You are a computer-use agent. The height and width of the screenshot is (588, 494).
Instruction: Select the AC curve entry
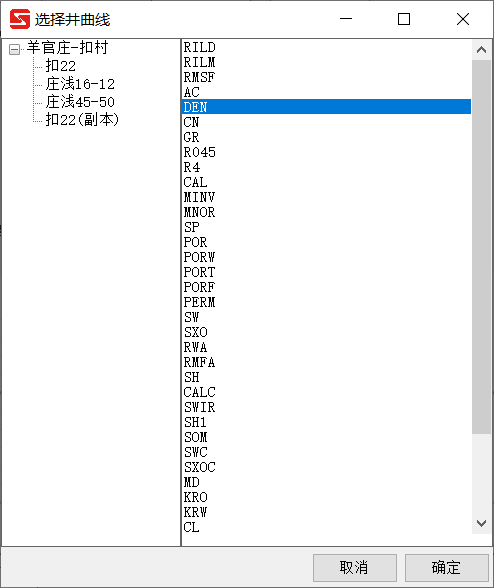click(x=326, y=92)
